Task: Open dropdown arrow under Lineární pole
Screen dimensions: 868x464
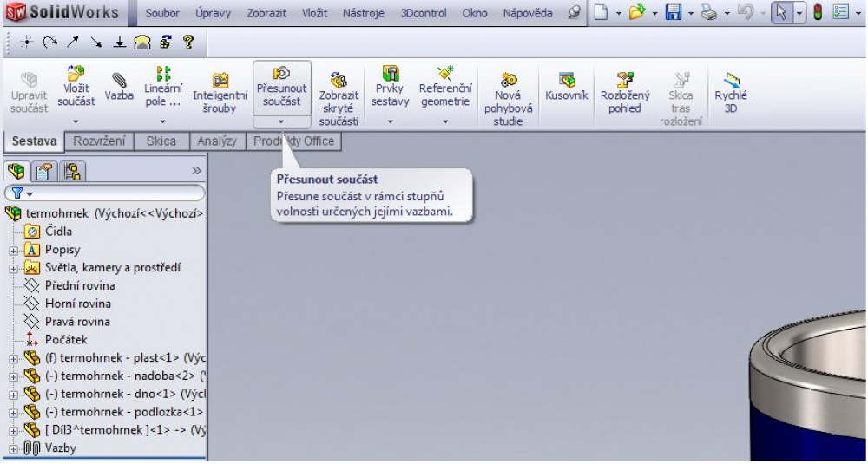Action: 163,121
